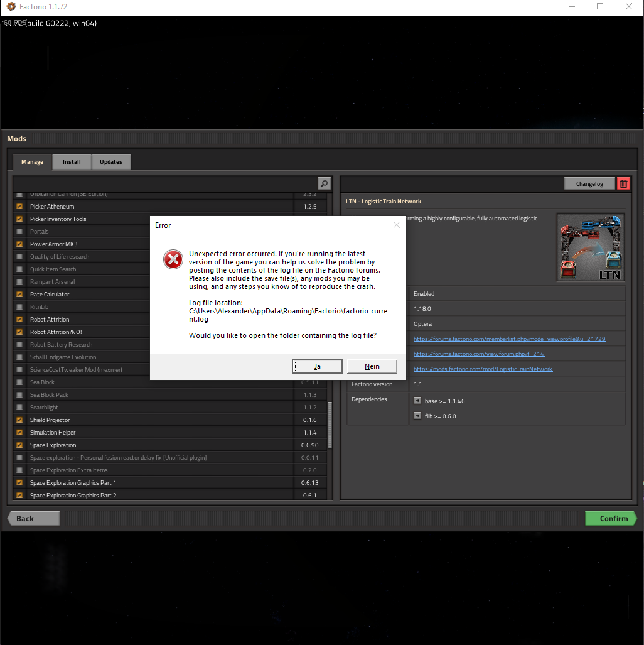
Task: Select the Robot Battery Research row
Action: click(x=82, y=345)
